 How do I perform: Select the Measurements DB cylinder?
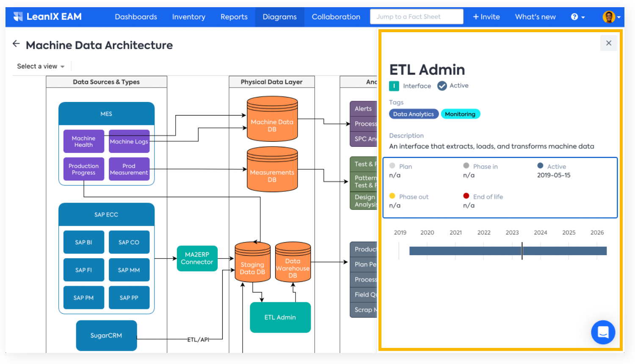[x=272, y=169]
